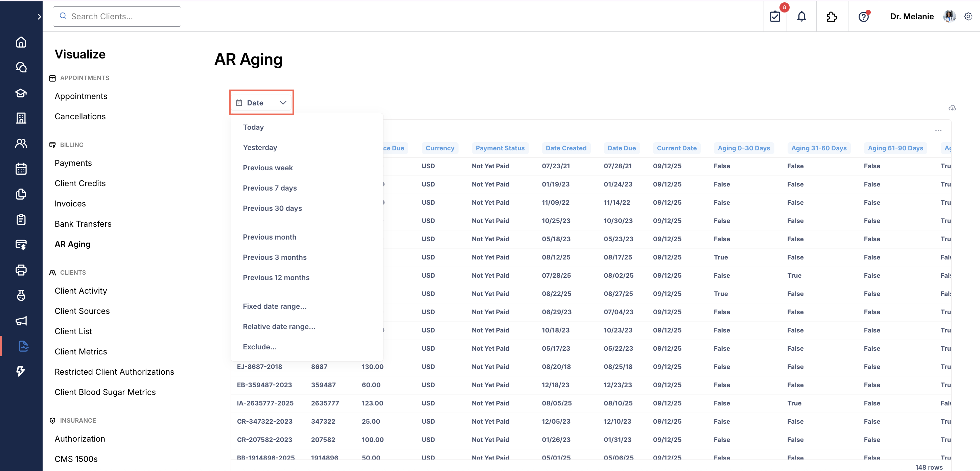
Task: Open the settings gear icon
Action: pos(968,16)
